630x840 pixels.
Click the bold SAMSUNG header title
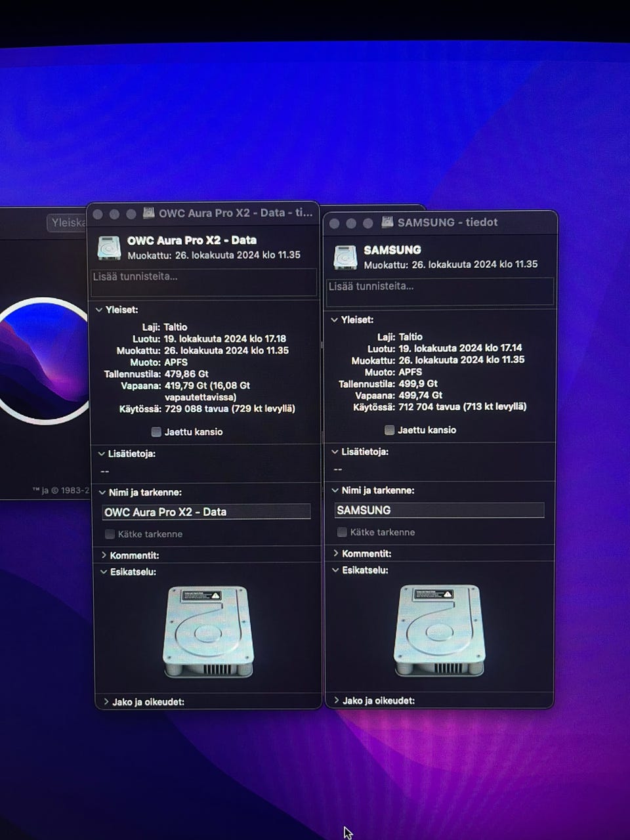(392, 249)
